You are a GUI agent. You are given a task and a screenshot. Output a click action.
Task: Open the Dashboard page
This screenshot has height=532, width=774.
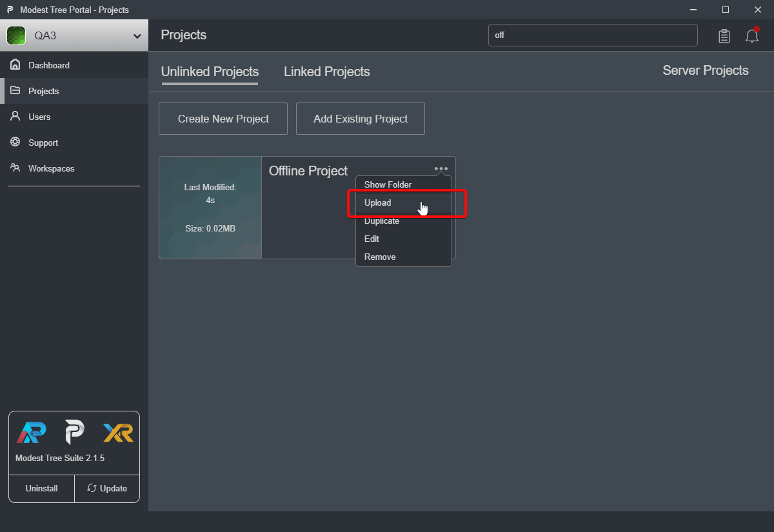74,65
